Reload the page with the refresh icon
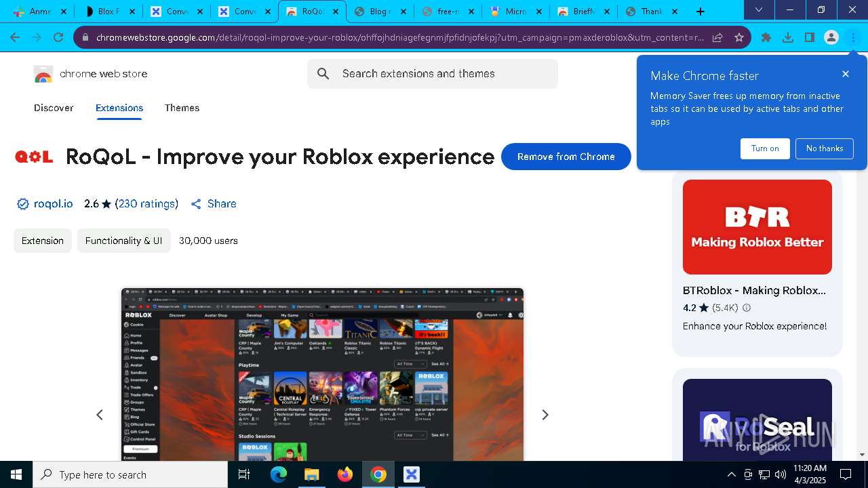The height and width of the screenshot is (488, 868). click(58, 37)
